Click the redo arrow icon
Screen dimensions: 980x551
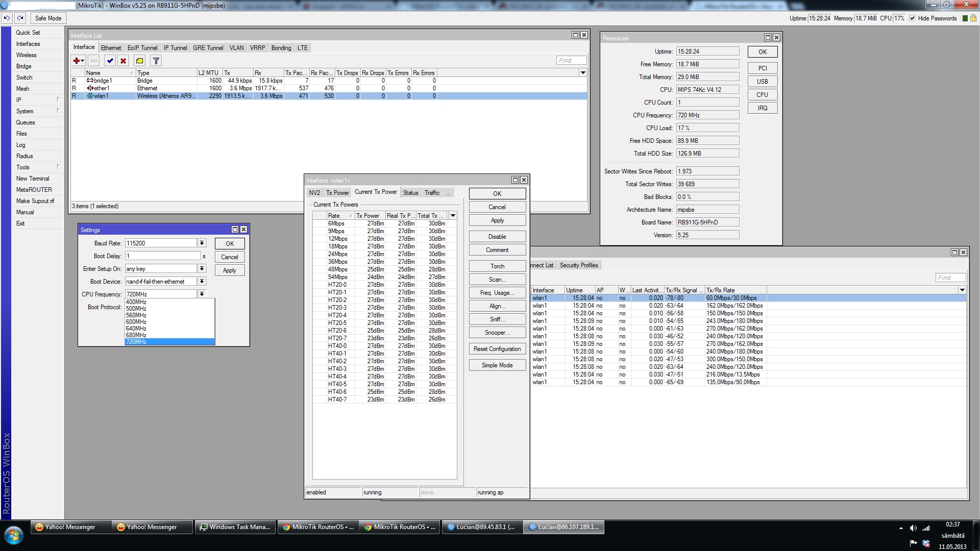20,18
